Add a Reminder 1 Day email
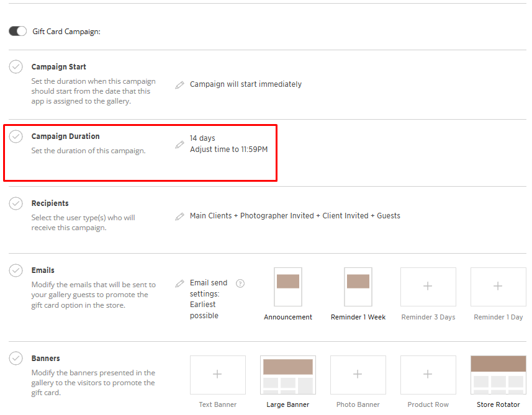The image size is (532, 415). click(x=498, y=287)
